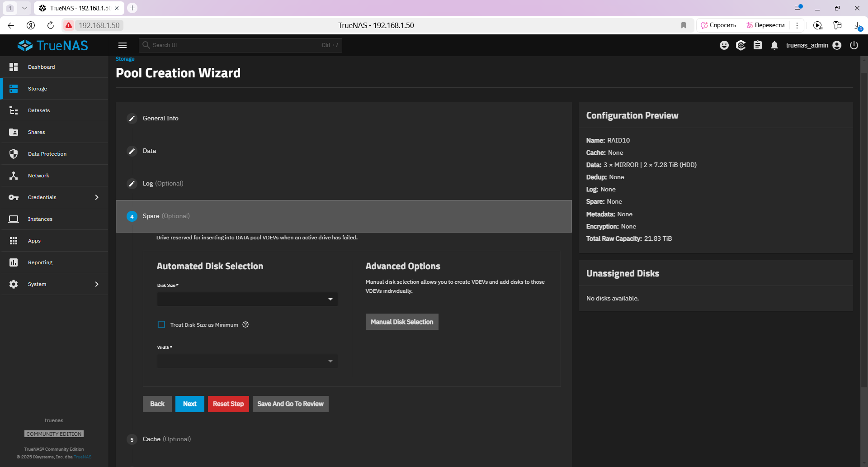This screenshot has width=868, height=467.
Task: Click the Storage breadcrumb link
Action: (x=125, y=59)
